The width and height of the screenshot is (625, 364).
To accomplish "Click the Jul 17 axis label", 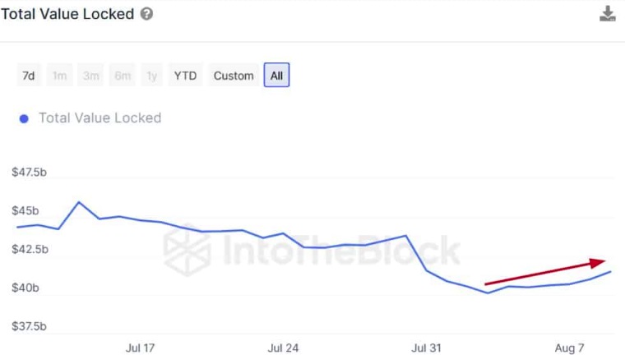I will tap(140, 348).
